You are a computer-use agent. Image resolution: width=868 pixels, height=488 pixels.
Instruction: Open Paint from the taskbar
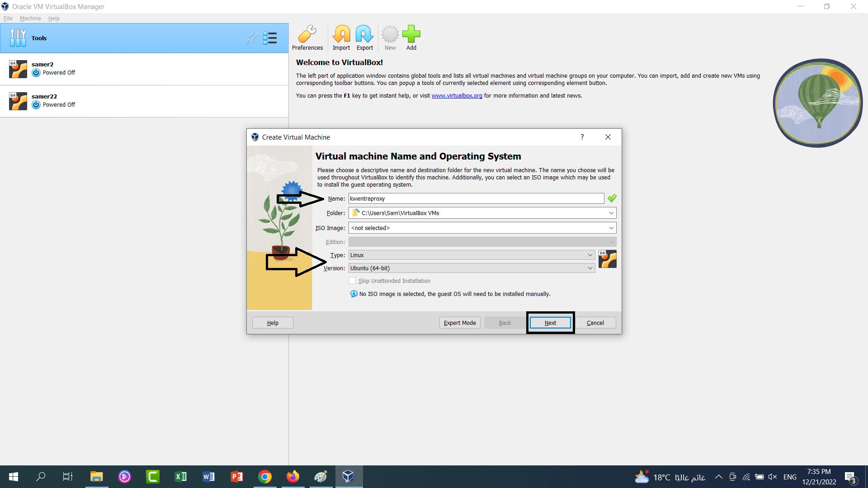(x=321, y=477)
